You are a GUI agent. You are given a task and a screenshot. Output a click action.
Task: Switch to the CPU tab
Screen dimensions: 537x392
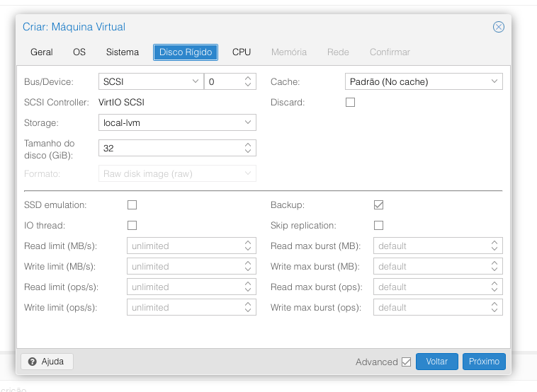pos(242,52)
